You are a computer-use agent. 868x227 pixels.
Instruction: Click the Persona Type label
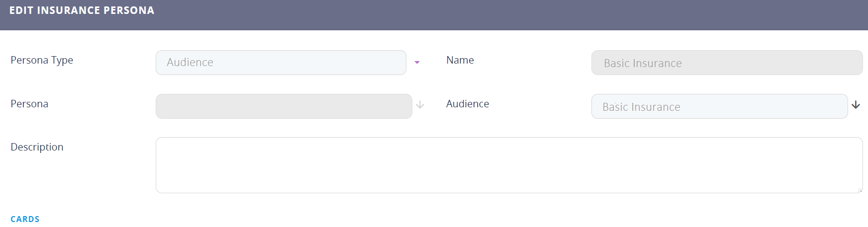tap(42, 60)
